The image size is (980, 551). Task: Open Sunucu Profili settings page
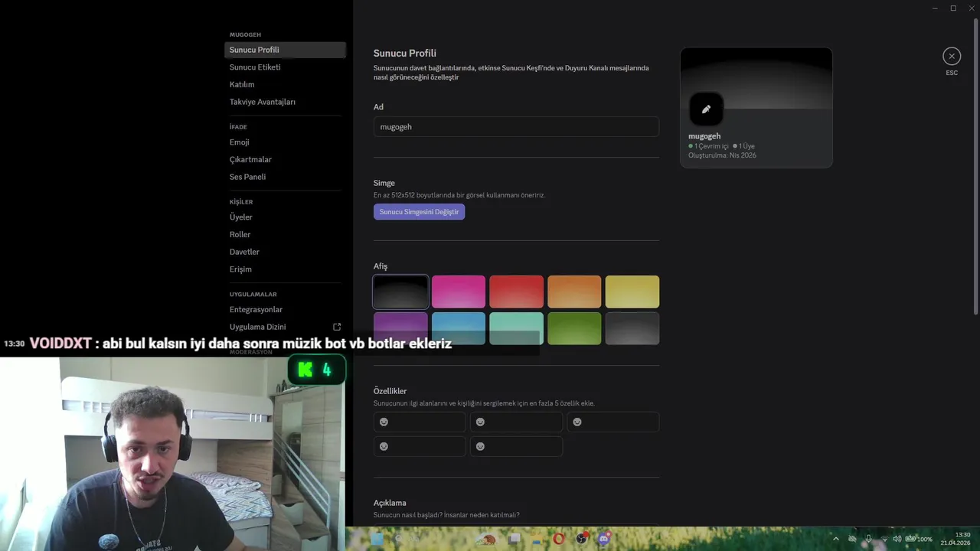pyautogui.click(x=285, y=50)
